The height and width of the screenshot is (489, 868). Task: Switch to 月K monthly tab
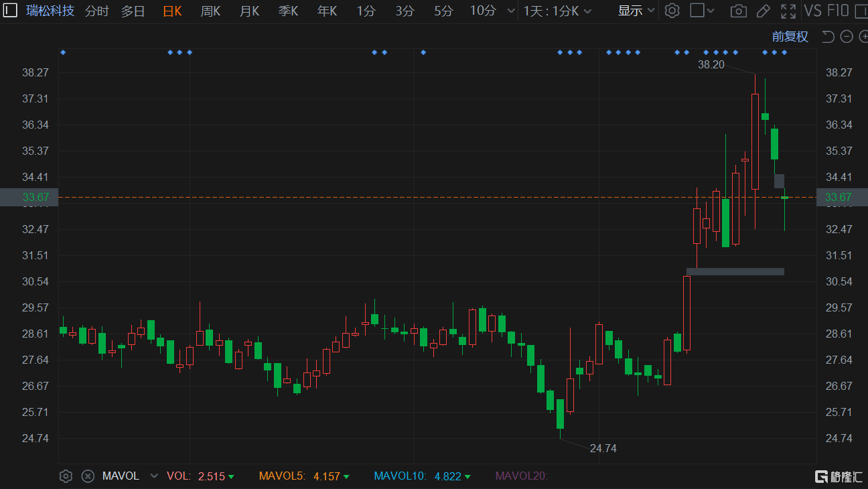tap(249, 11)
